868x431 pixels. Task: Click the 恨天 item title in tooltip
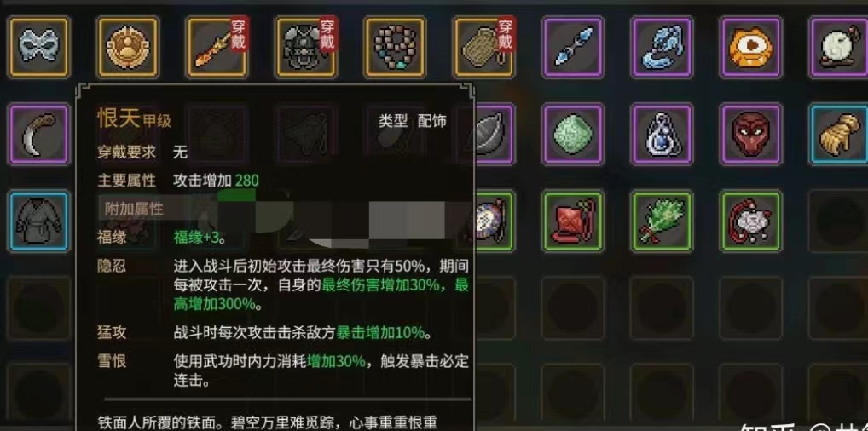[119, 118]
